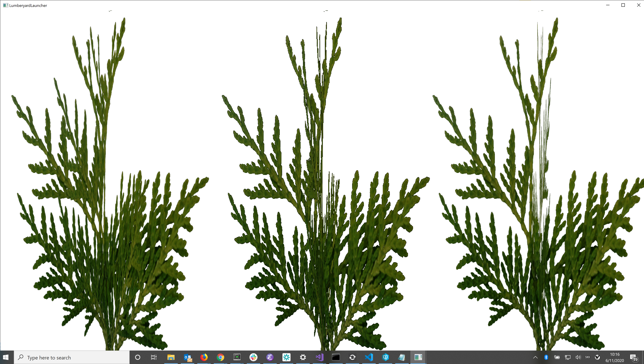Open the Settings gear in the taskbar
This screenshot has height=364, width=644.
point(303,357)
